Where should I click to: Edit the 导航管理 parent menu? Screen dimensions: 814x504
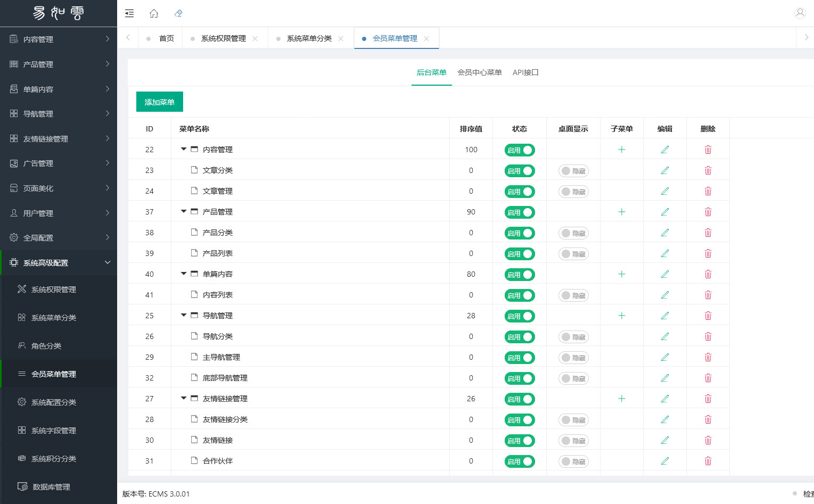pos(664,316)
